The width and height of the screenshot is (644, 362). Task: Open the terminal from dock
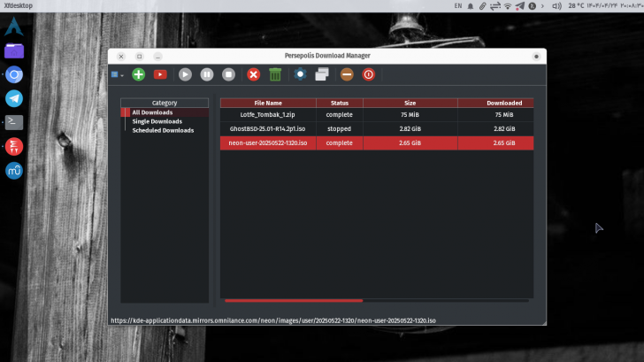point(14,122)
